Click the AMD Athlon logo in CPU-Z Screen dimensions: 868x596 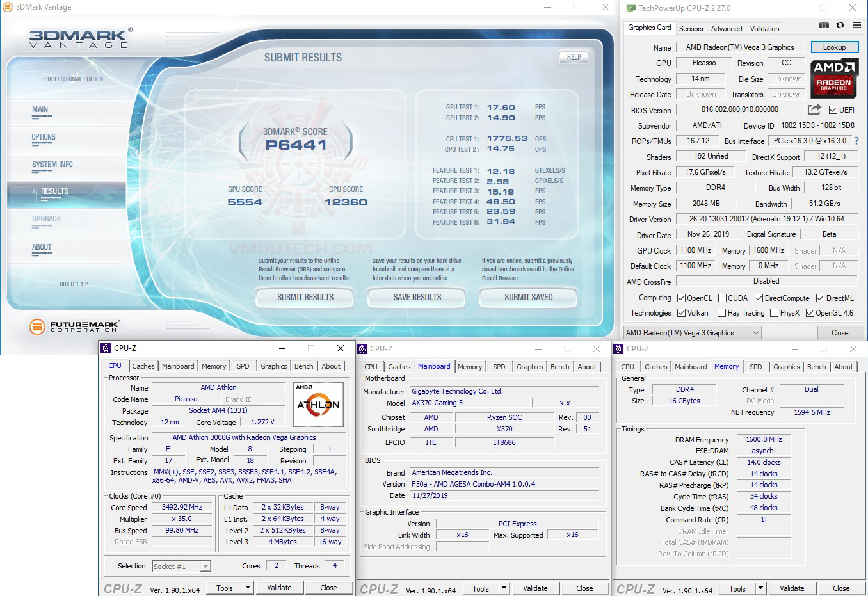point(318,404)
